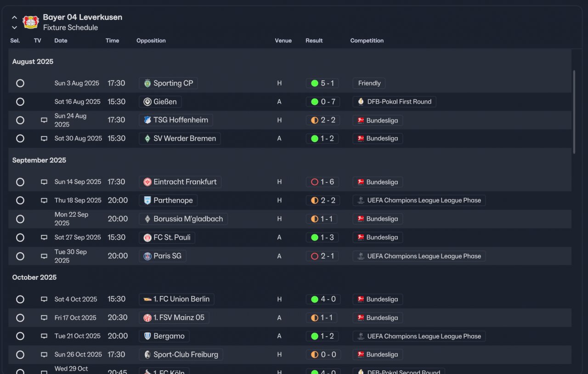588x374 pixels.
Task: Click the TV icon in the Bergamo row
Action: tap(44, 336)
